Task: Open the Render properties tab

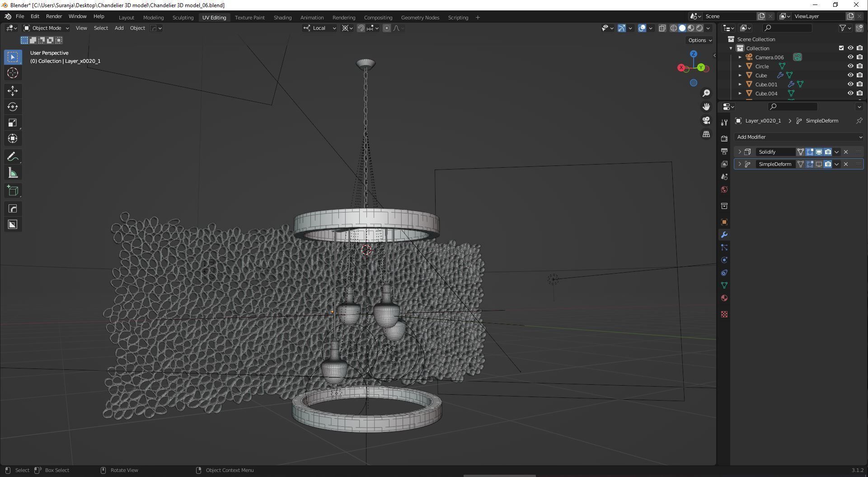Action: click(724, 138)
